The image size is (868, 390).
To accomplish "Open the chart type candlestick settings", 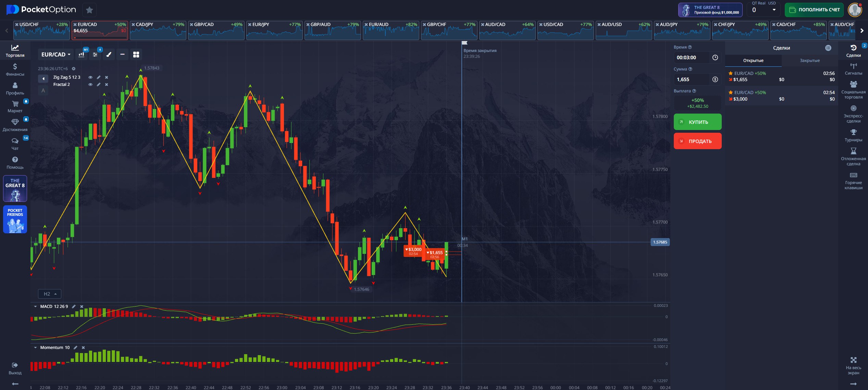I will click(x=82, y=54).
